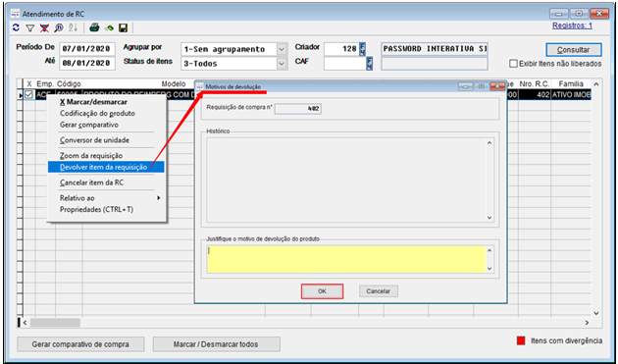Open the magnifier search icon
Image resolution: width=618 pixels, height=364 pixels.
(59, 28)
